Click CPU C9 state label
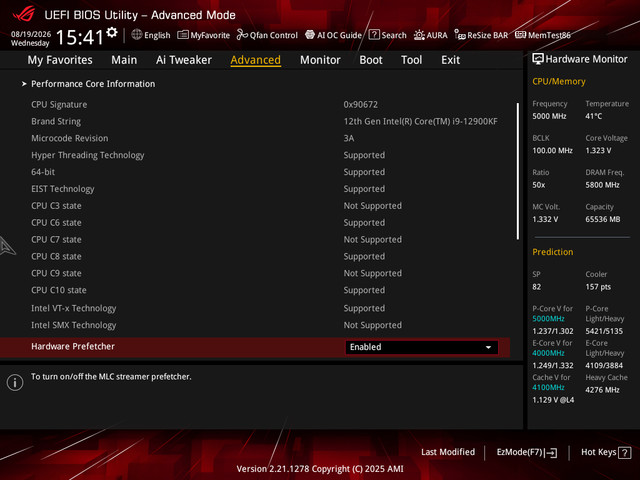 (x=56, y=273)
